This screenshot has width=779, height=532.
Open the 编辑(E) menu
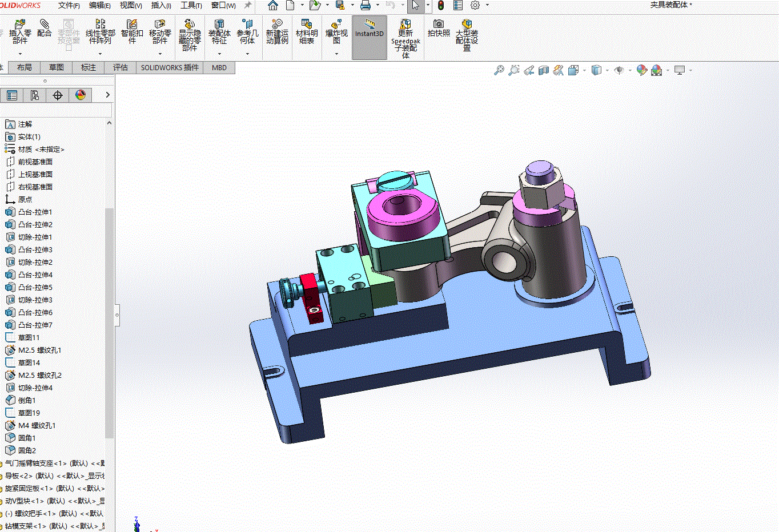[x=100, y=6]
